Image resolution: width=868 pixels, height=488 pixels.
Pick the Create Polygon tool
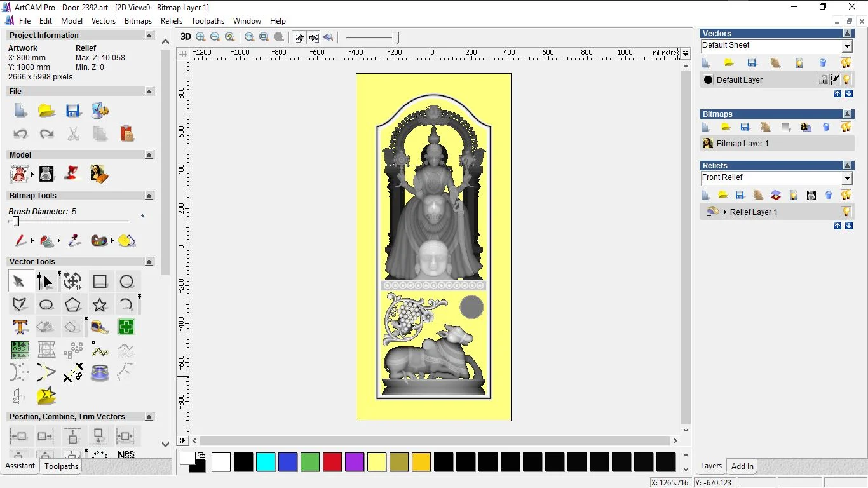click(x=73, y=304)
